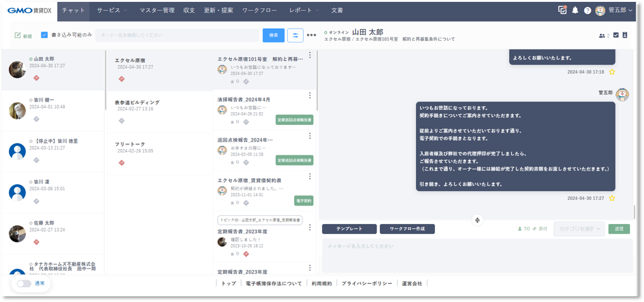Open 利用規約 footer link
Viewport: 644px width, 302px height.
(321, 284)
